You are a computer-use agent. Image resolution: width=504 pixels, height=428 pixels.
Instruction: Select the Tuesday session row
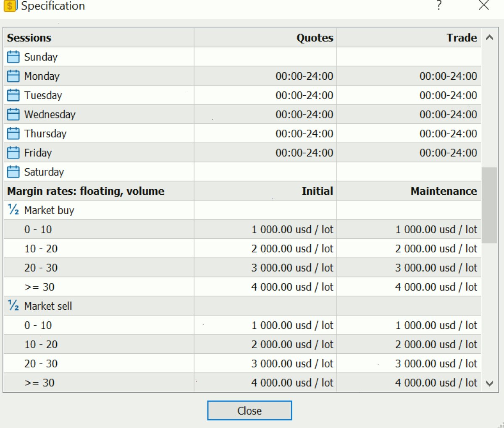(242, 95)
